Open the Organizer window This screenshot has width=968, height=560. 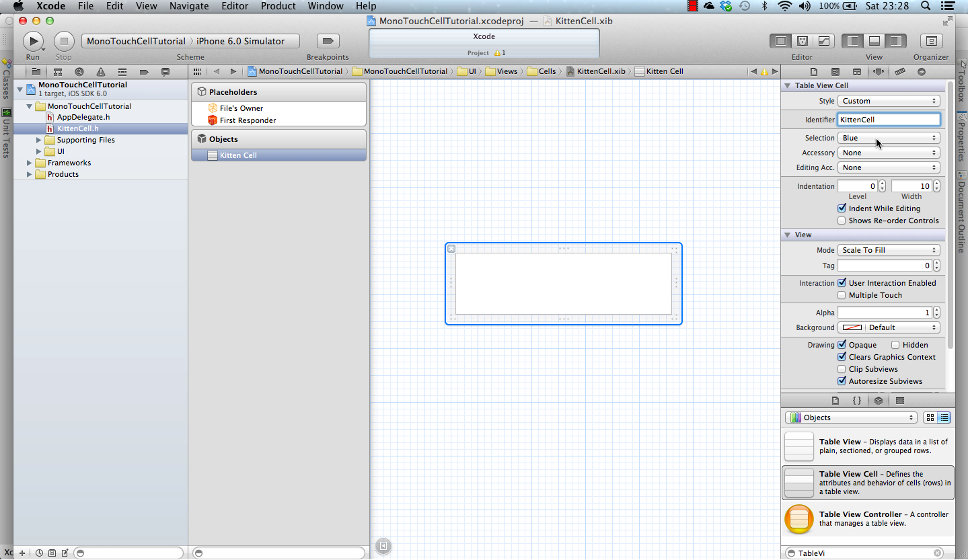(931, 40)
